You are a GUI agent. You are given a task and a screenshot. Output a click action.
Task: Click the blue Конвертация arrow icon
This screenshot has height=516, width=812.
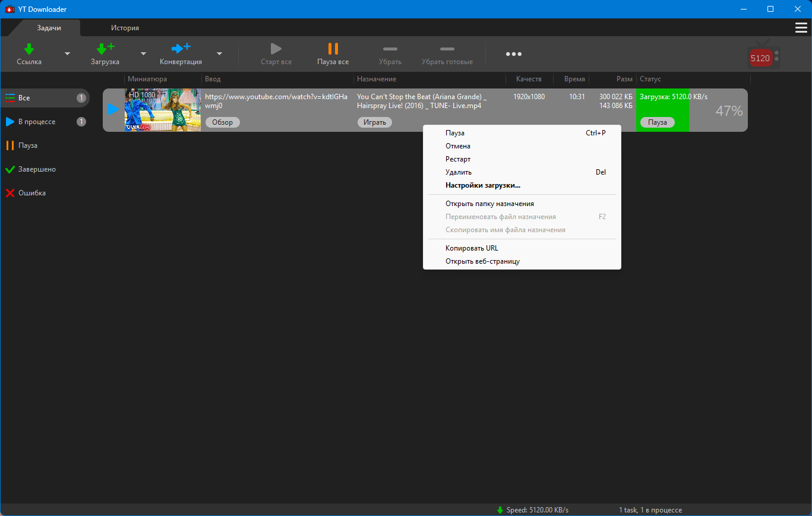181,49
